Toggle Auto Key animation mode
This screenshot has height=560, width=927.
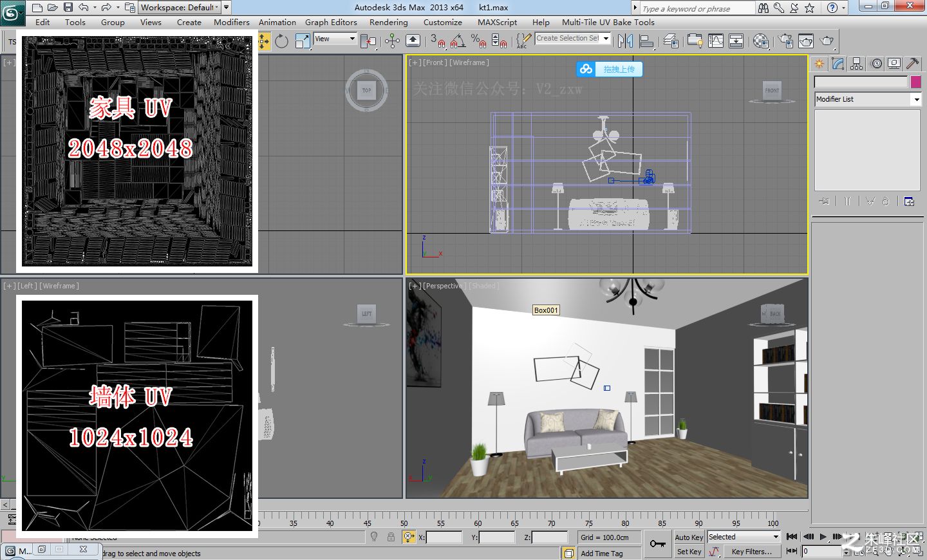(x=689, y=537)
